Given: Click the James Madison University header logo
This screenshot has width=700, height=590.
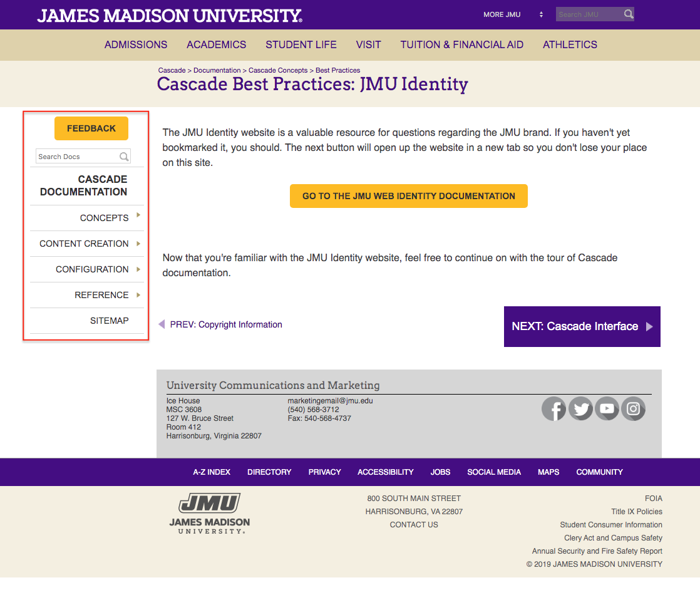Looking at the screenshot, I should click(170, 16).
